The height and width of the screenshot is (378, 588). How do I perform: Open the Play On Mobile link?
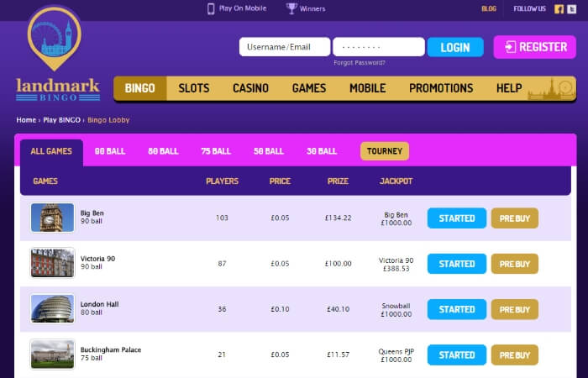coord(243,8)
